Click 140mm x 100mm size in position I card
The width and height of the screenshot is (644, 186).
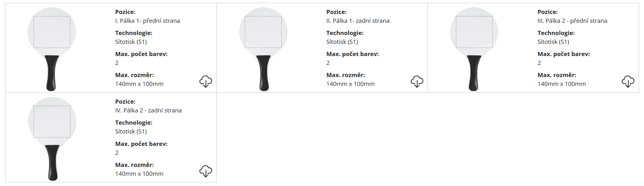139,84
